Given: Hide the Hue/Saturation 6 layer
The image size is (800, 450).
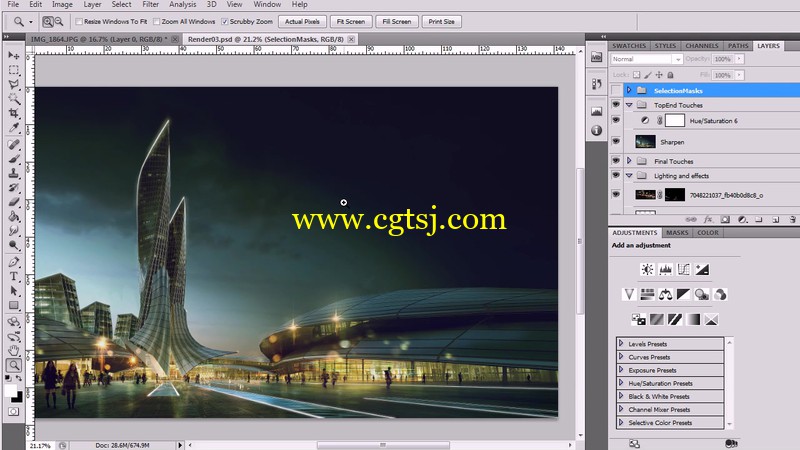Looking at the screenshot, I should tap(616, 120).
